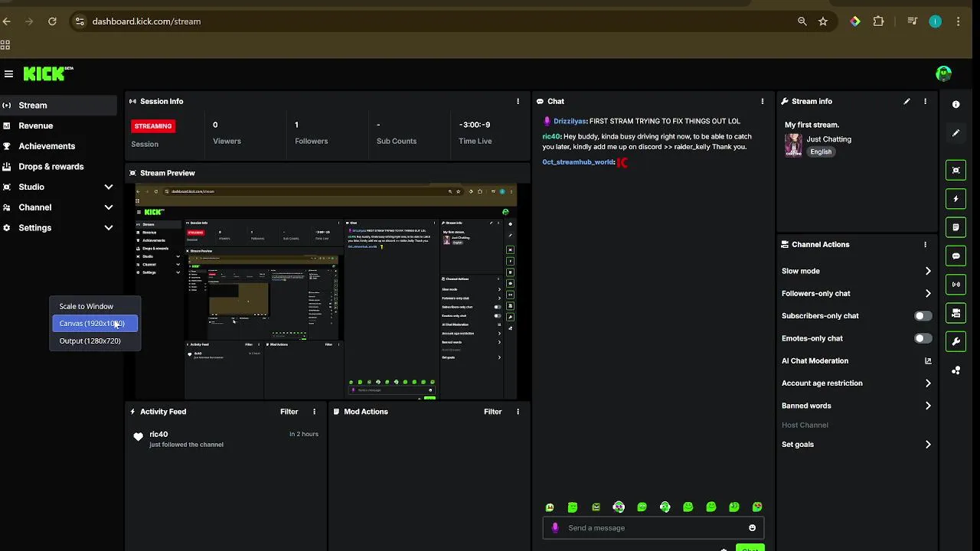Open Chat panel three-dot options

[762, 101]
